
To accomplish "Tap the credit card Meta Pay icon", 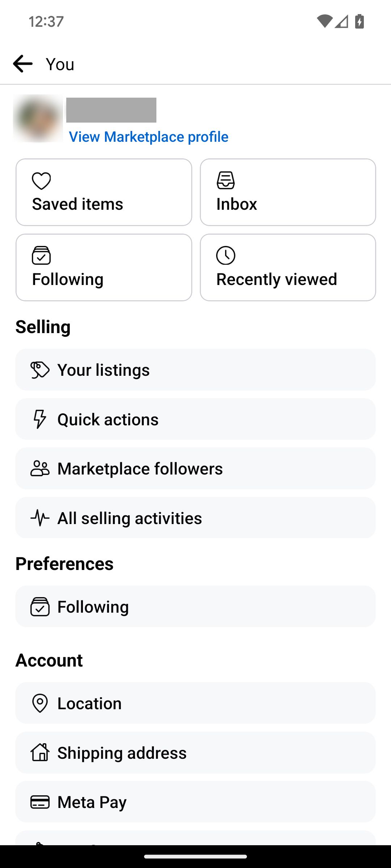I will coord(40,802).
